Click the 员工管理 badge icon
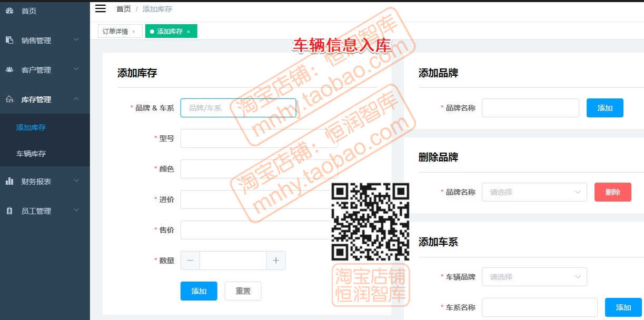 [9, 211]
